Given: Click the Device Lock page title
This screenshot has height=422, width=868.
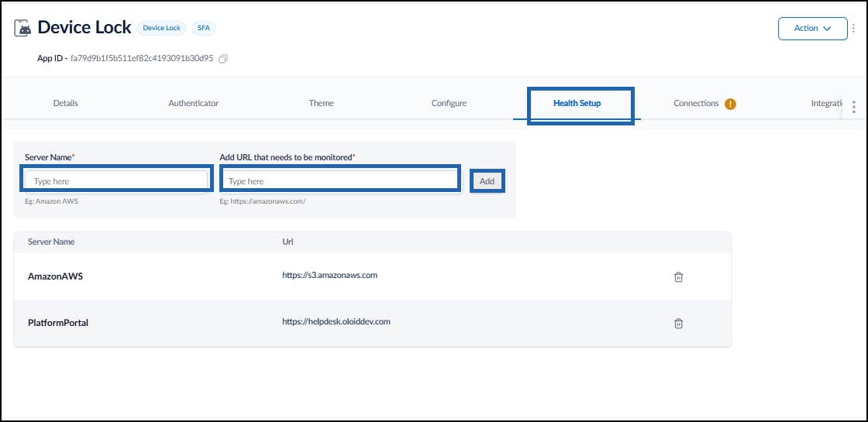Looking at the screenshot, I should click(x=84, y=27).
